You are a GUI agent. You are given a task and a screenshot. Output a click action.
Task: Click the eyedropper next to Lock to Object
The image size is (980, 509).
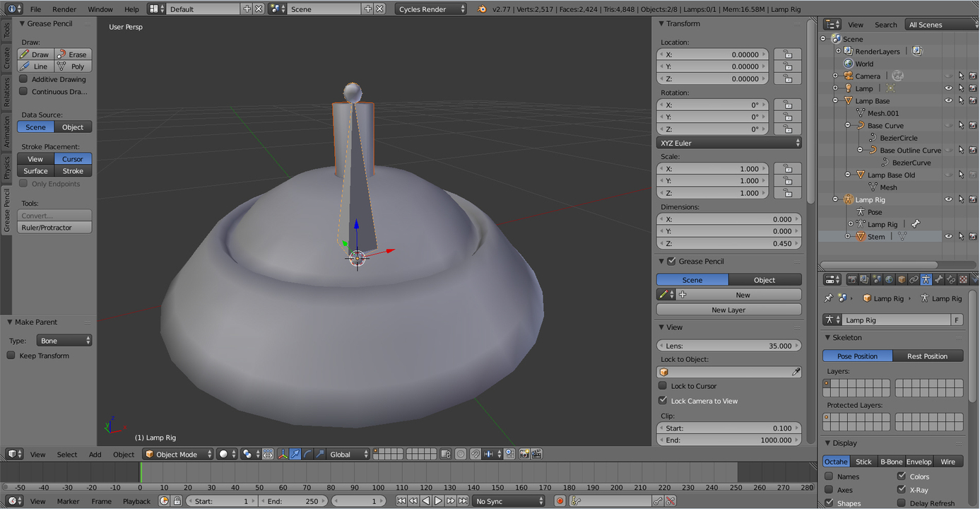tap(796, 372)
